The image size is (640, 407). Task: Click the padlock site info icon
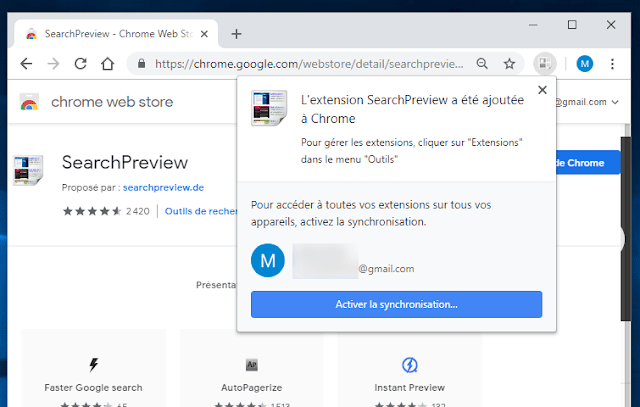point(141,63)
